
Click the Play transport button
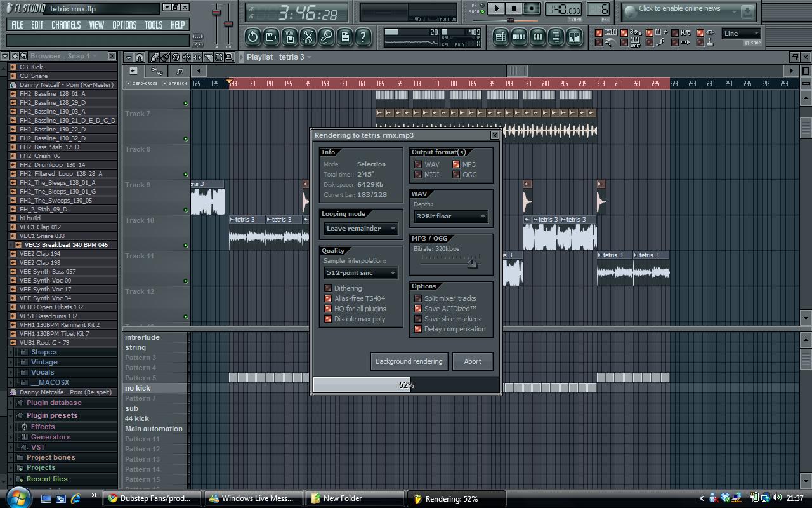(497, 8)
